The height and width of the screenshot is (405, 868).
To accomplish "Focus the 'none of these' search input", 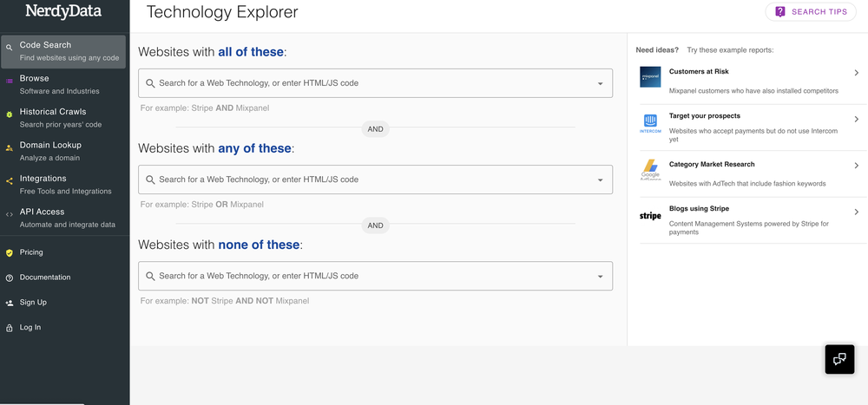I will (x=375, y=276).
